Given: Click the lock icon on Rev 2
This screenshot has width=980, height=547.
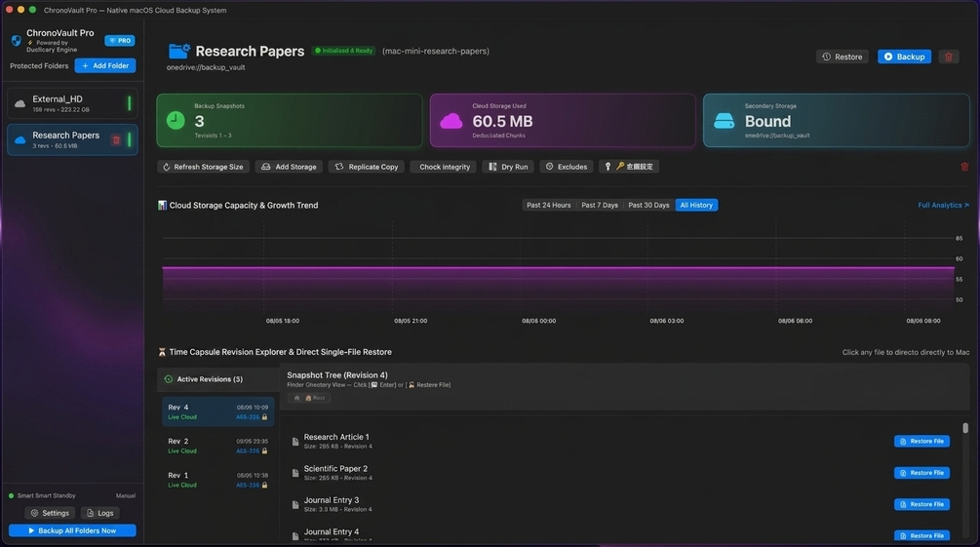Looking at the screenshot, I should point(264,450).
